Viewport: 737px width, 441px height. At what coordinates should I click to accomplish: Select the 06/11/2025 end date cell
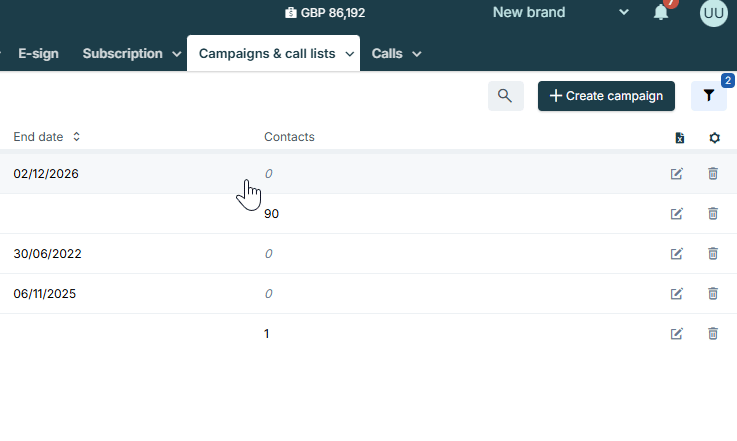[45, 294]
